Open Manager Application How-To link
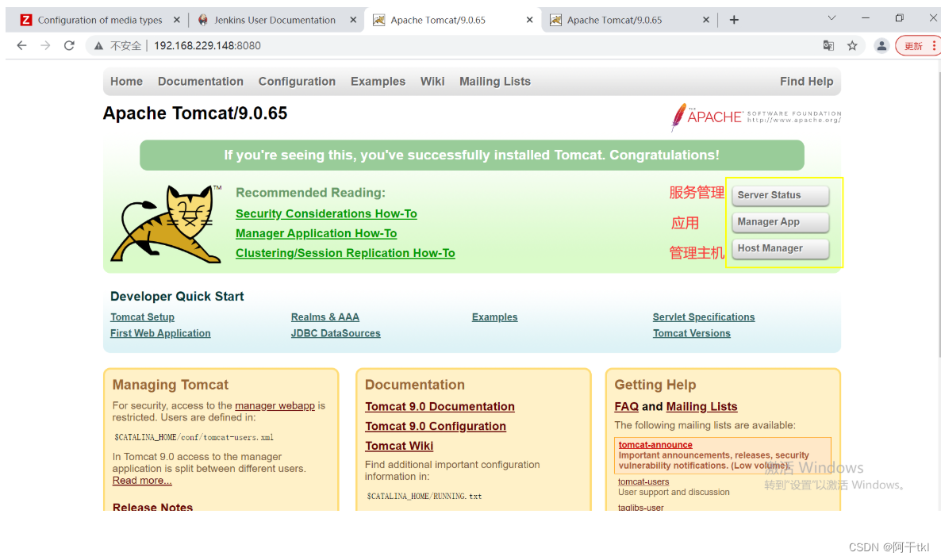The width and height of the screenshot is (941, 560). tap(317, 233)
